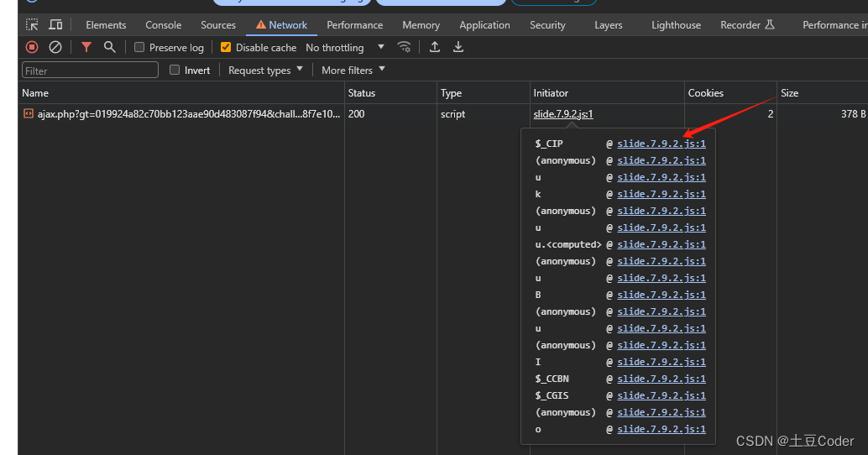This screenshot has width=868, height=455.
Task: Open the $_CIP stack frame link
Action: point(661,144)
